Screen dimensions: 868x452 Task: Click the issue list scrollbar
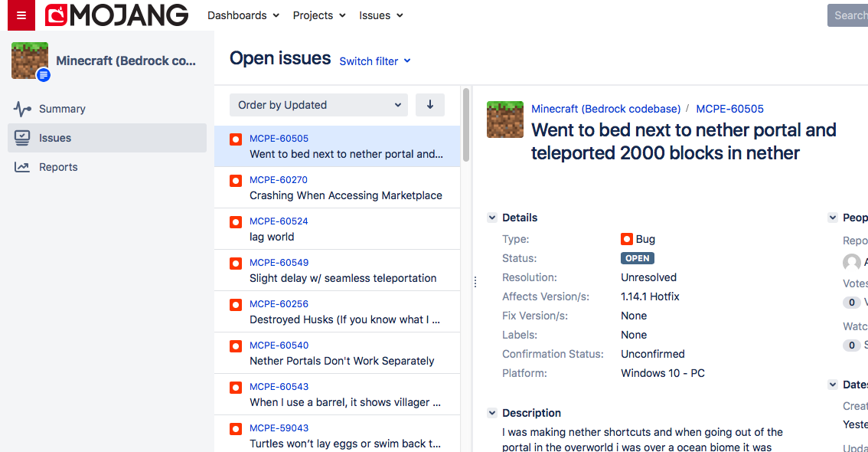(466, 126)
